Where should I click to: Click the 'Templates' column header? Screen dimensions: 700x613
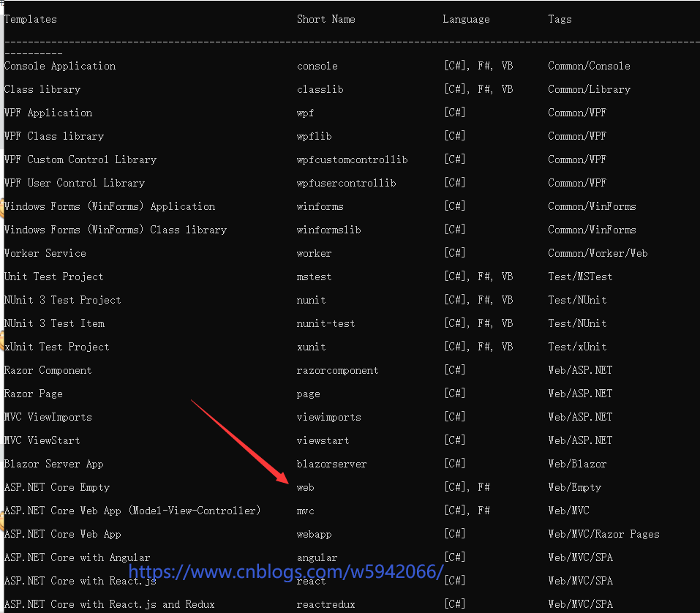31,19
